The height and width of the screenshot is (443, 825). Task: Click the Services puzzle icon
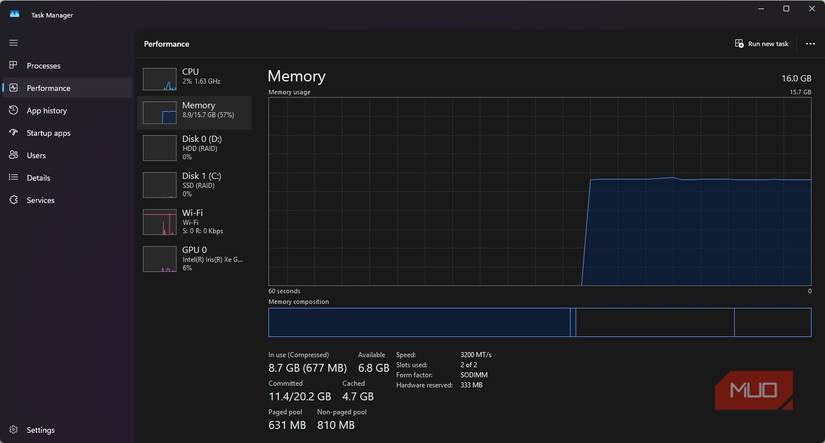tap(14, 200)
